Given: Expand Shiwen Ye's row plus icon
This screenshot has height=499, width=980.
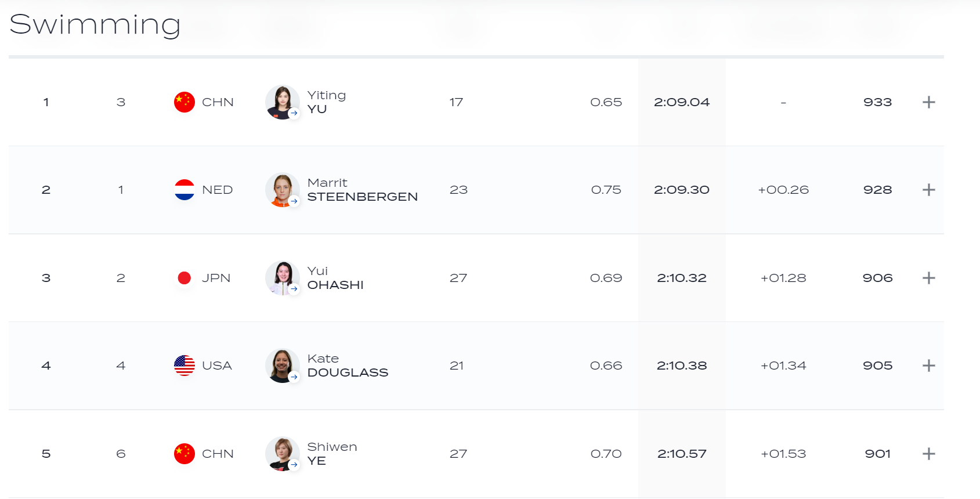Looking at the screenshot, I should point(928,454).
